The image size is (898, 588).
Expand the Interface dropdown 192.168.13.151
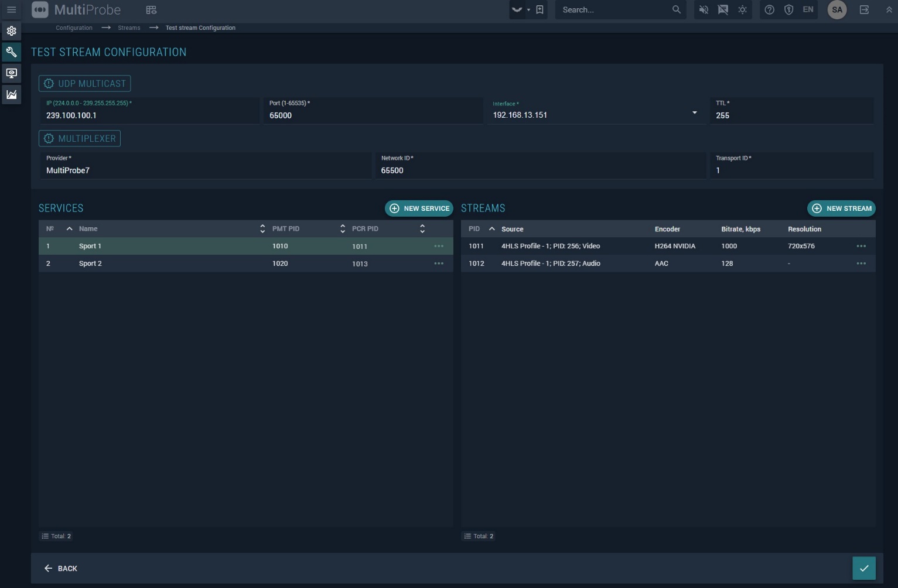694,113
